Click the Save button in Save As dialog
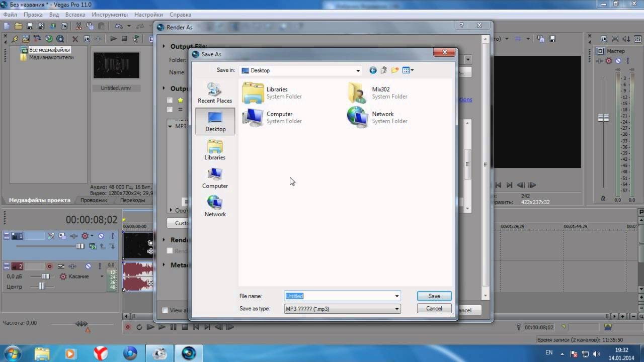 click(434, 296)
